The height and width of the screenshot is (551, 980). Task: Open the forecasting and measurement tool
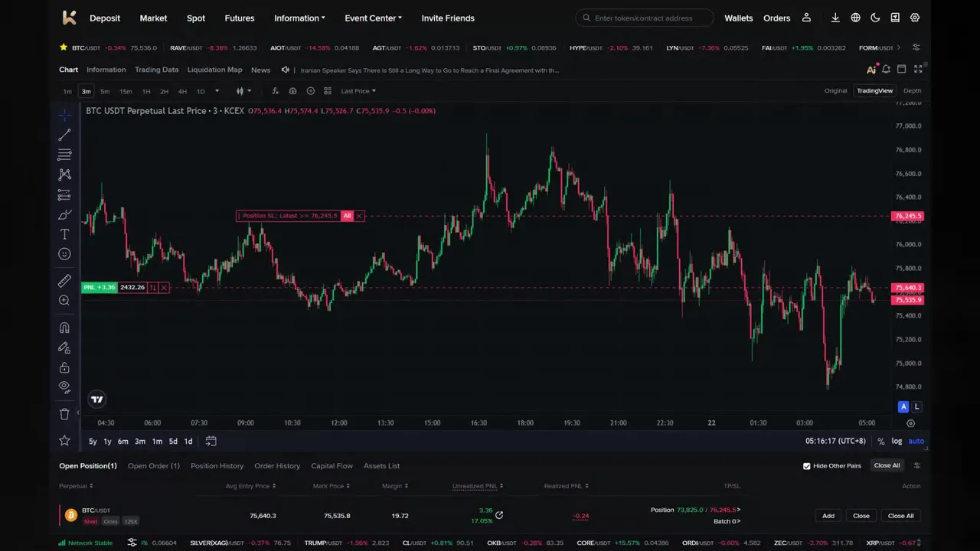(x=65, y=195)
